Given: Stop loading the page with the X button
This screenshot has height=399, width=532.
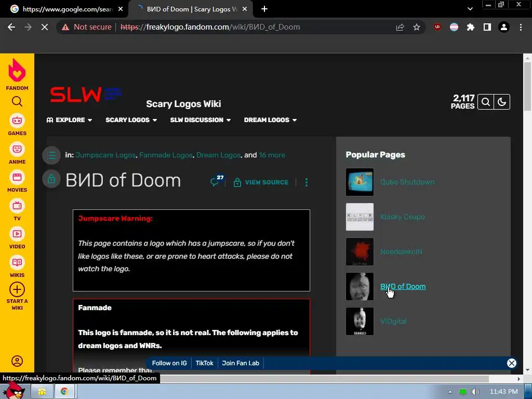Looking at the screenshot, I should (x=45, y=27).
